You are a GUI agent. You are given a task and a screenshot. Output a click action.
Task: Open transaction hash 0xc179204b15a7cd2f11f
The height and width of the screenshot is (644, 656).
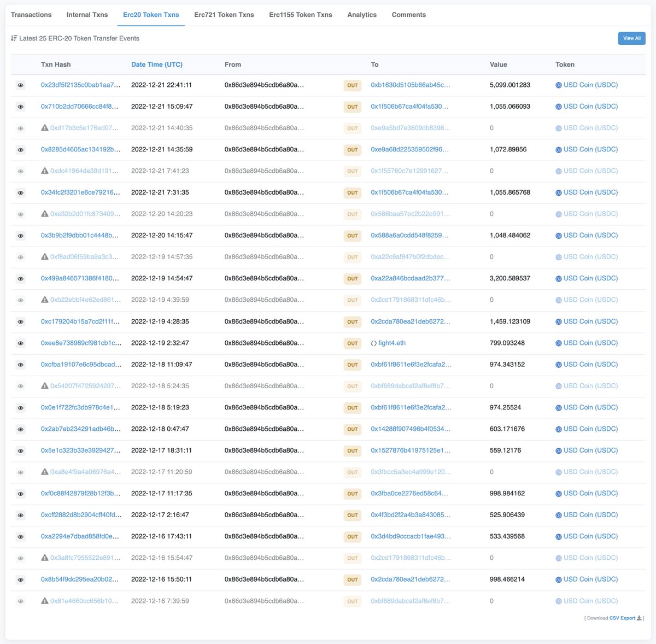click(81, 321)
